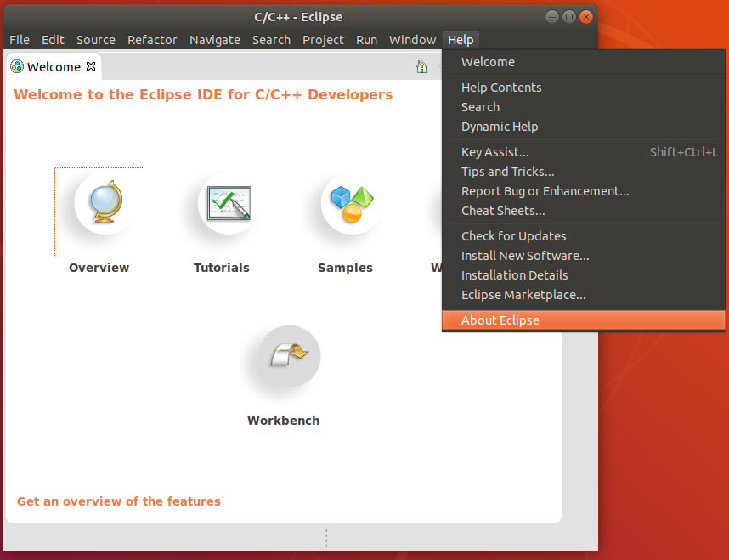The height and width of the screenshot is (560, 729).
Task: Choose Dynamic Help
Action: [x=584, y=127]
